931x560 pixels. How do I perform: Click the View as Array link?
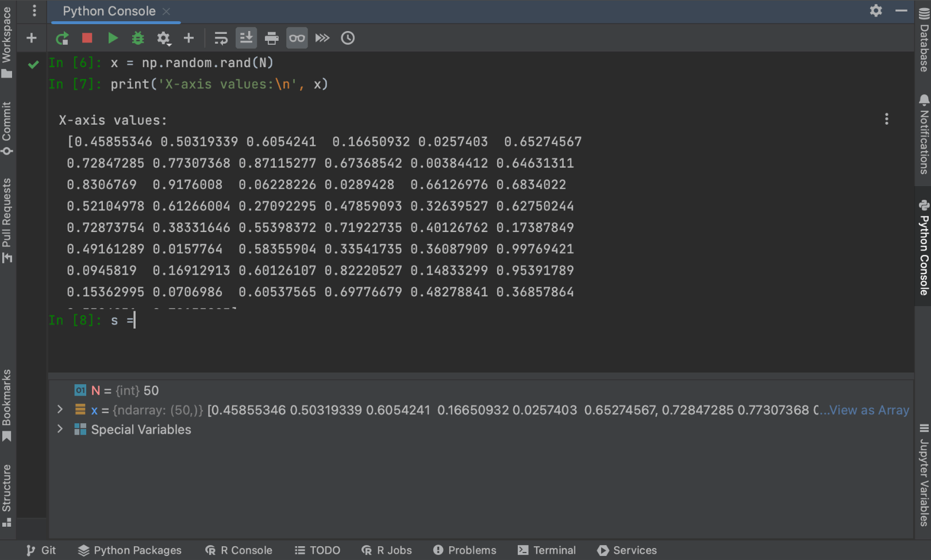pos(869,410)
